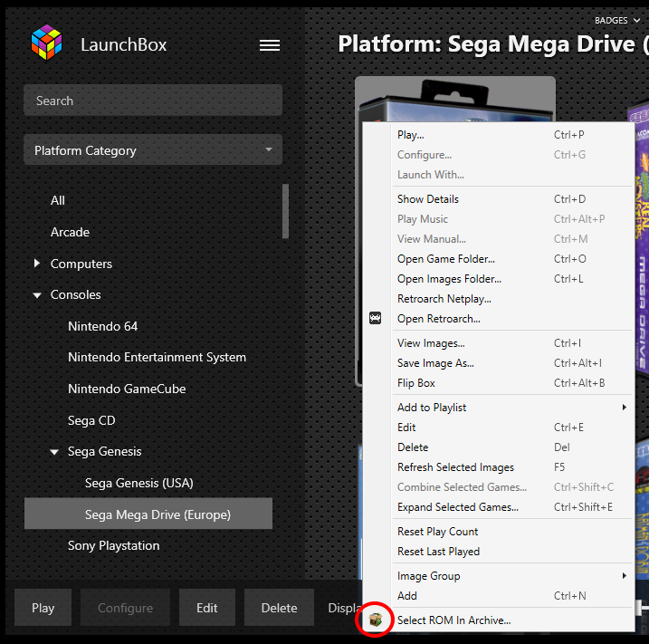Screen dimensions: 649x644
Task: Select Nintendo GameCube platform
Action: (x=127, y=389)
